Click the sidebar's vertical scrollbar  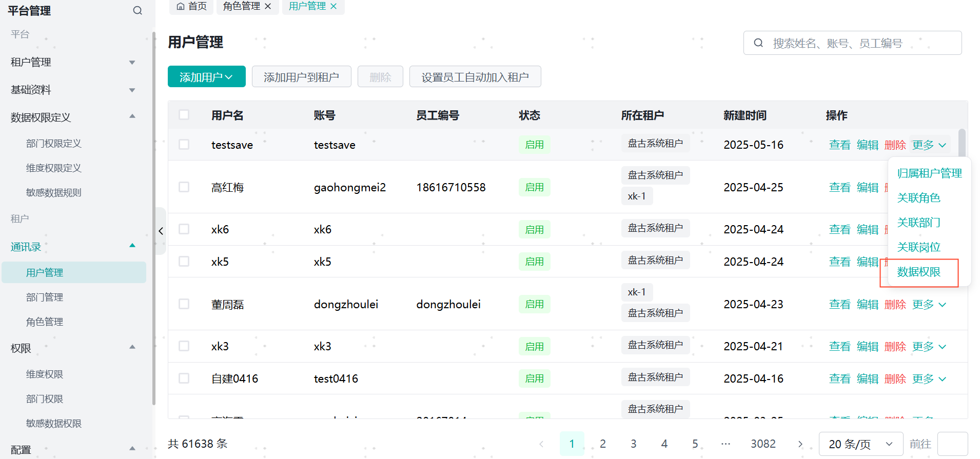[x=154, y=218]
